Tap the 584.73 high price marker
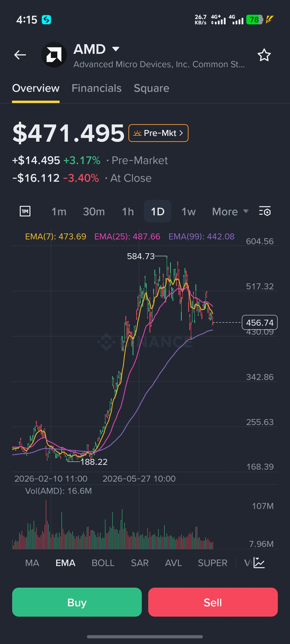The width and height of the screenshot is (290, 644). 141,256
